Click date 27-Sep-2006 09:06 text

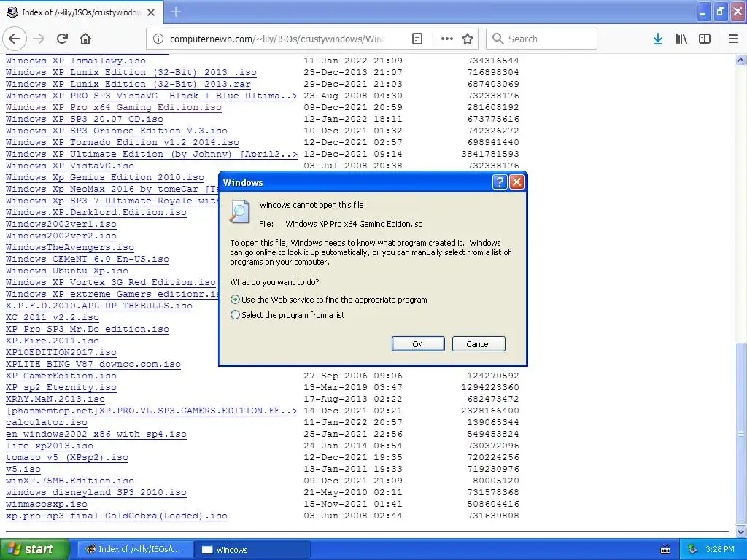(353, 376)
